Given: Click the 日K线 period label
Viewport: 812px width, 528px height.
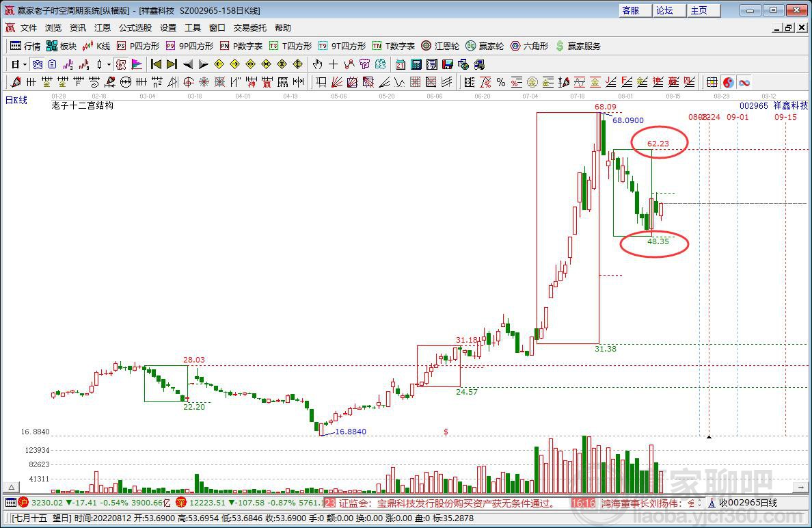Looking at the screenshot, I should tap(16, 100).
